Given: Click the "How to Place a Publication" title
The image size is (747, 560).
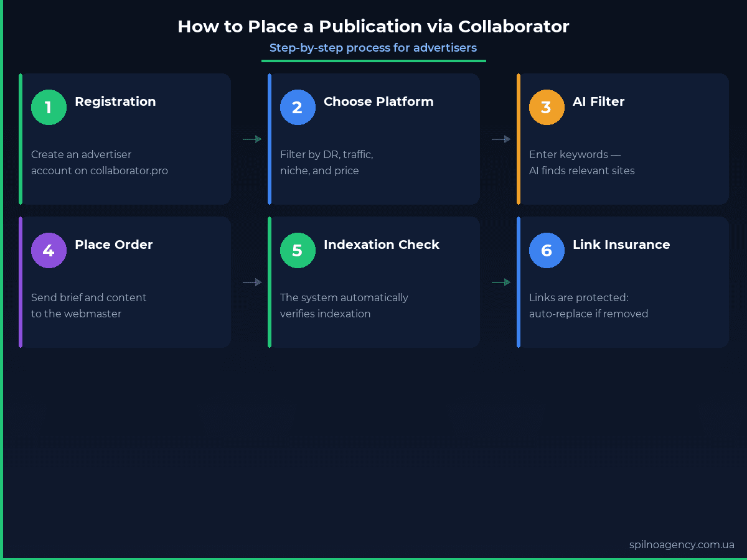Looking at the screenshot, I should (374, 27).
